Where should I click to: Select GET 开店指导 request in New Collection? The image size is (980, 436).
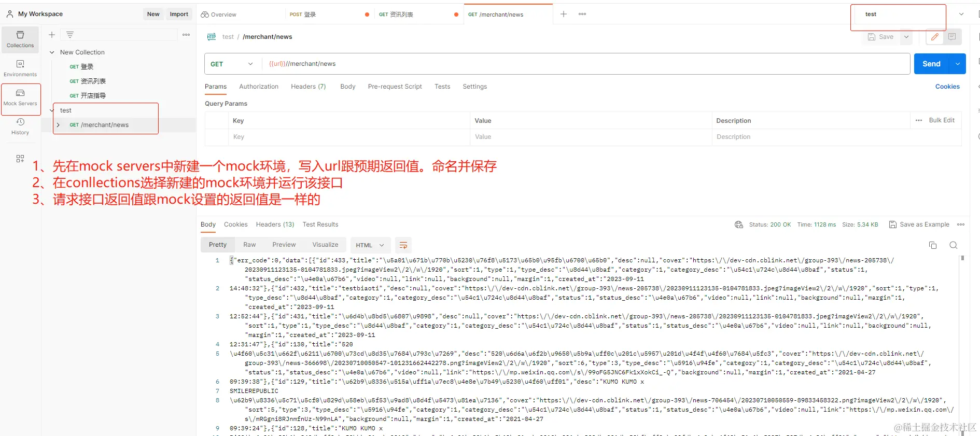pos(88,96)
